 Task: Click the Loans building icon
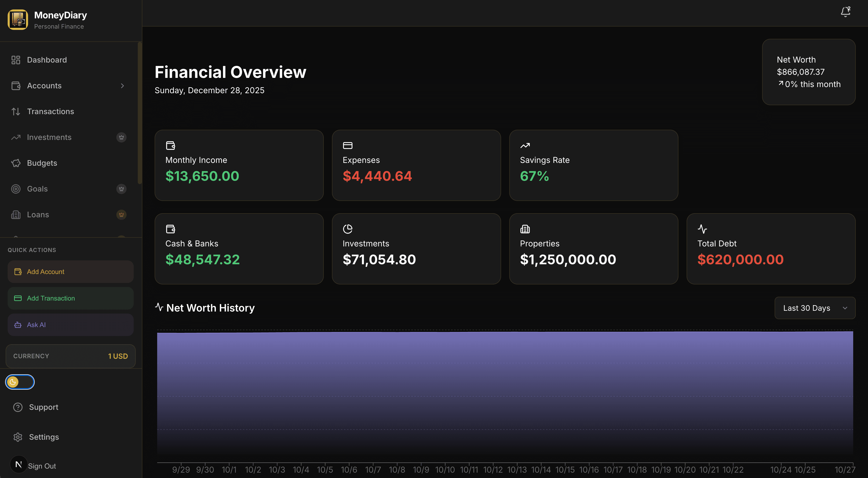point(16,214)
